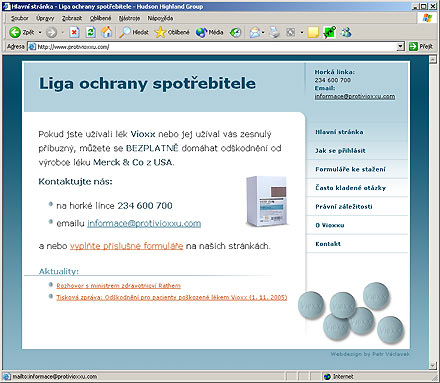Open the Back button history dropdown arrow
This screenshot has height=383, width=440.
click(x=40, y=33)
